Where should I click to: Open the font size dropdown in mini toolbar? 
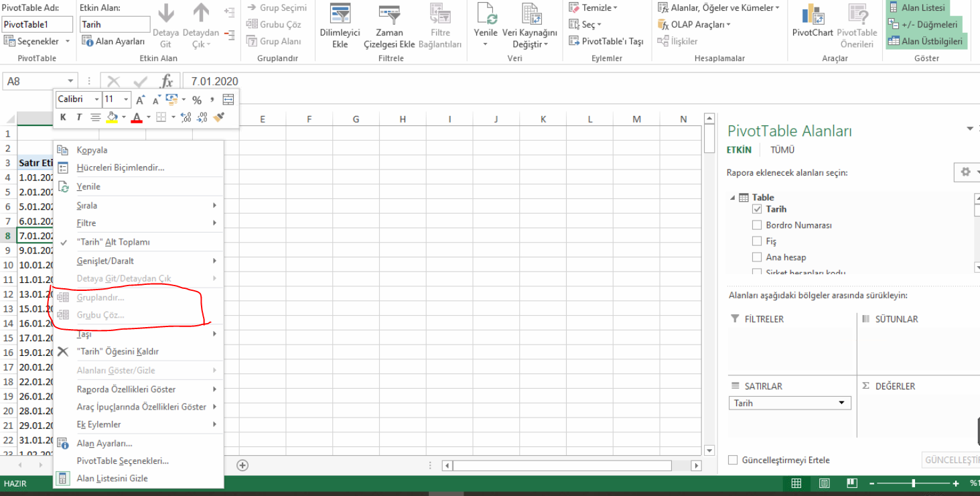[x=125, y=99]
